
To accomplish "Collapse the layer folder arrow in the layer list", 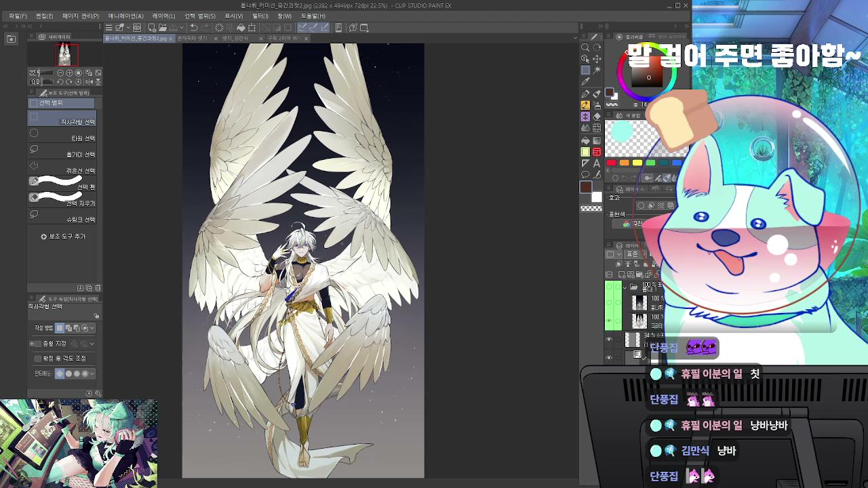I will [x=625, y=287].
